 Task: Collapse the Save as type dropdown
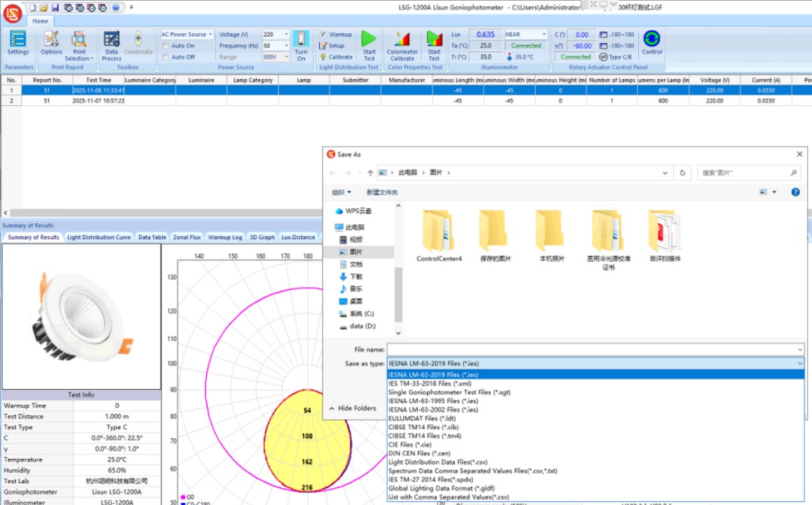799,363
